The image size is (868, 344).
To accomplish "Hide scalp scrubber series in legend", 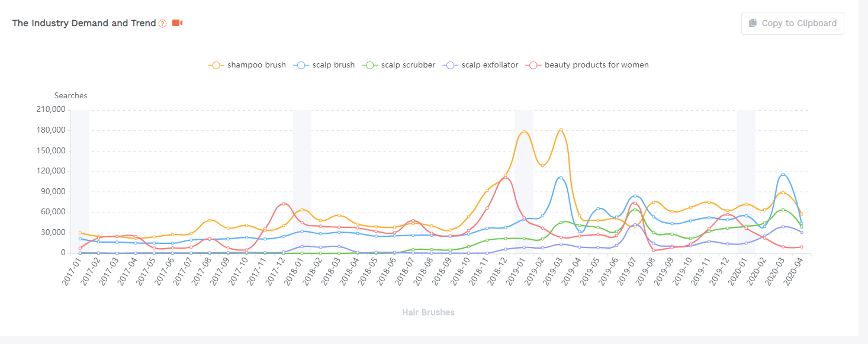I will [x=408, y=65].
